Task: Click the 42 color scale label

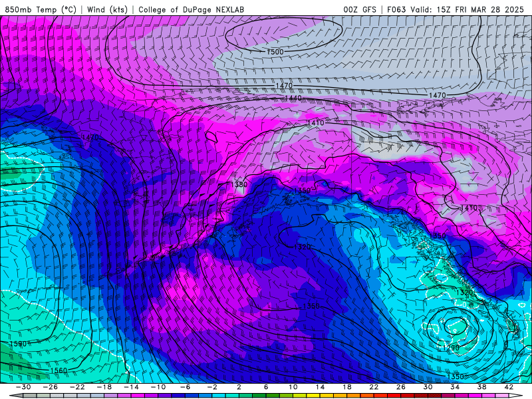Action: click(509, 387)
